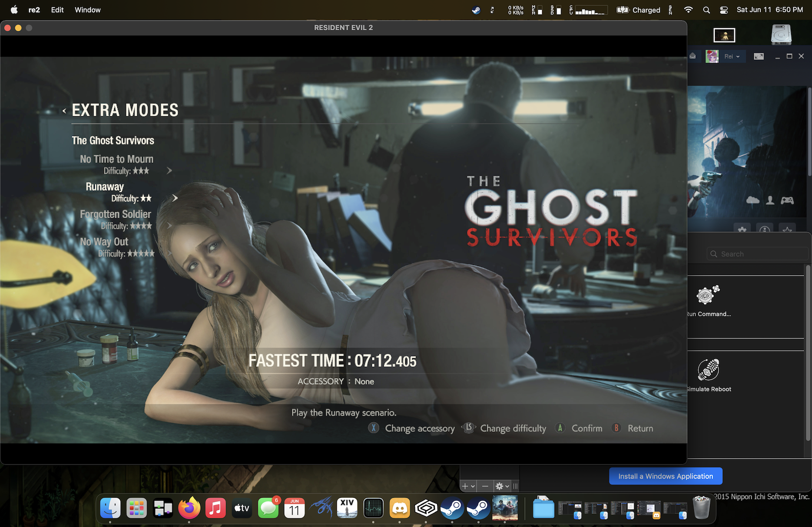Open Final Fantasy XIV from the Dock

tap(347, 508)
